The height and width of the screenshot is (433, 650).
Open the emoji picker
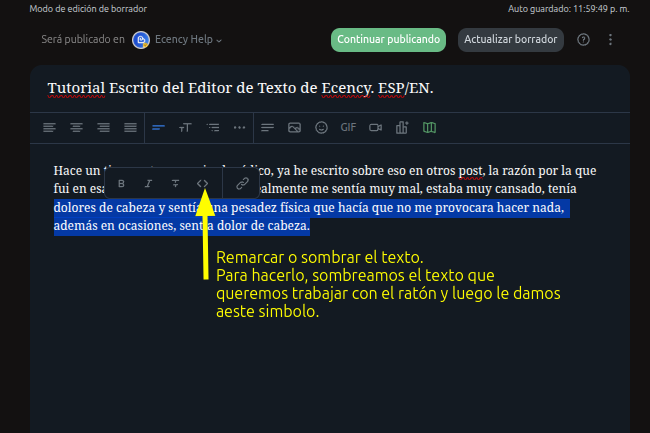(x=321, y=128)
